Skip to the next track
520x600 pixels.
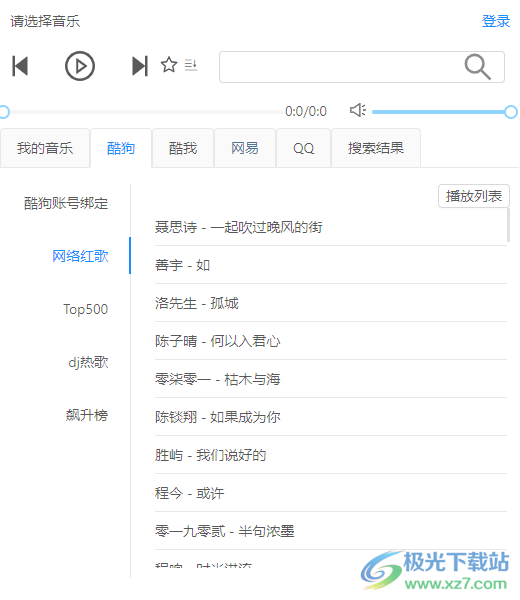(x=140, y=66)
